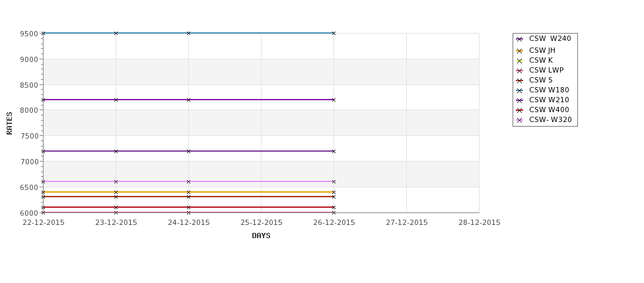The width and height of the screenshot is (644, 283).
Task: Click the CSW W400 red legend marker
Action: pyautogui.click(x=519, y=110)
